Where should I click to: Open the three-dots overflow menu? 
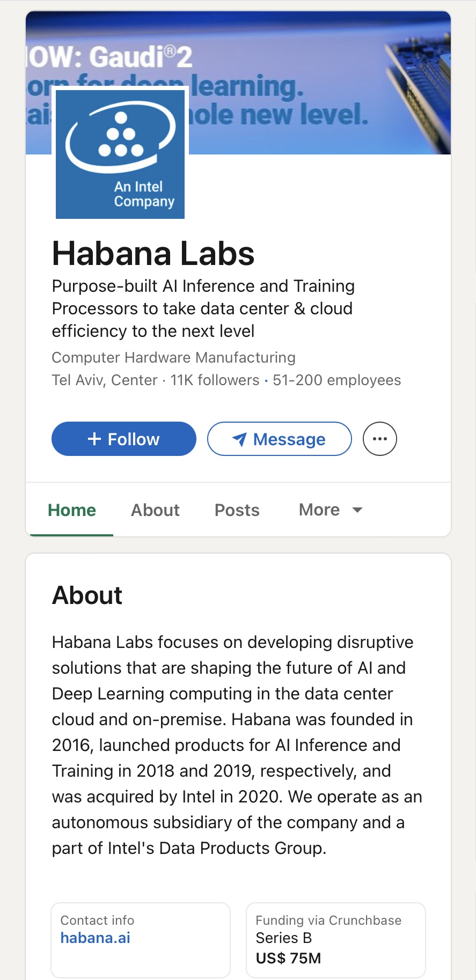[380, 439]
